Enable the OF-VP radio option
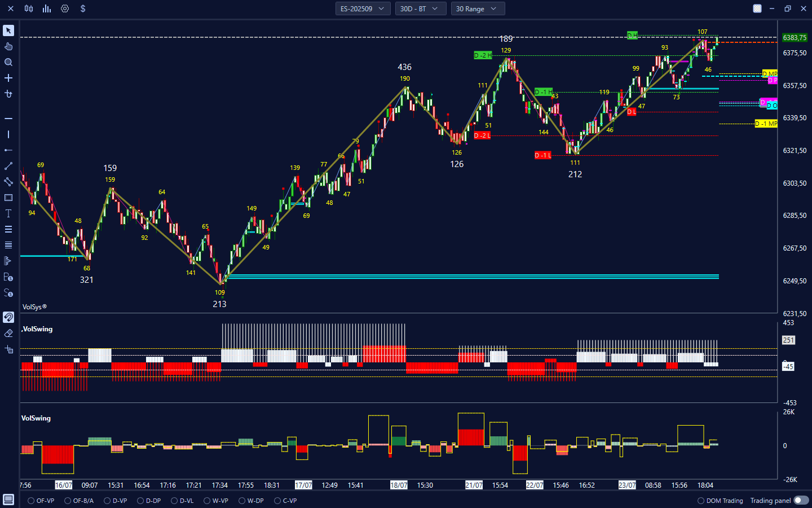 (32, 501)
